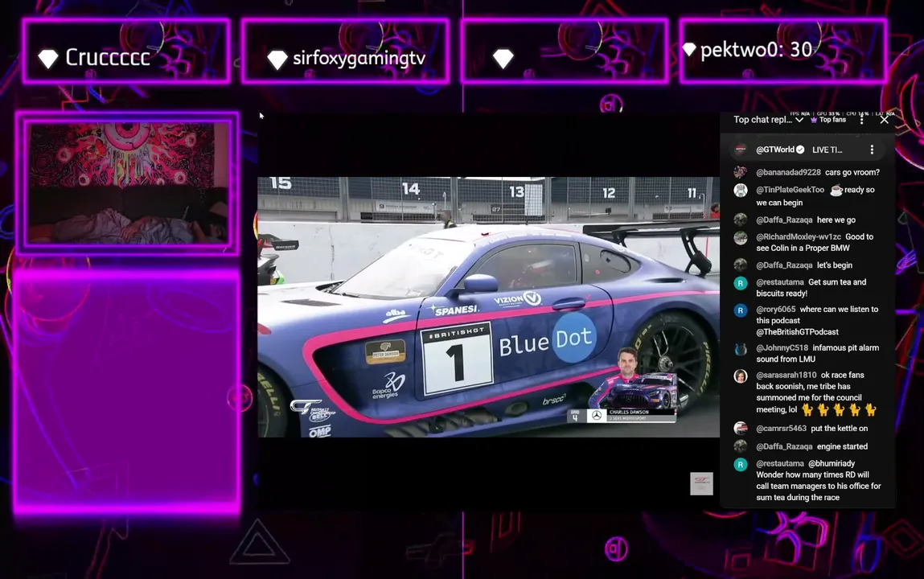This screenshot has width=924, height=579.
Task: Click the cat emojis in sarasarah1810's message
Action: pos(839,409)
